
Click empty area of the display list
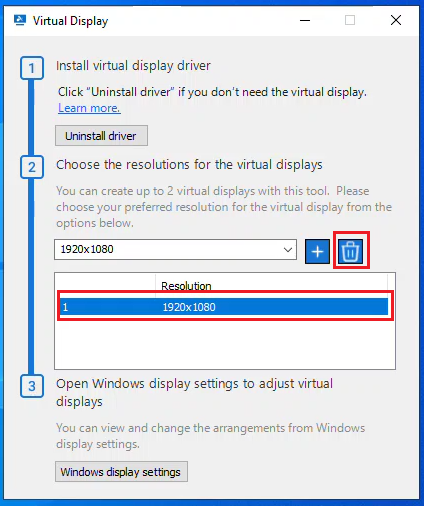coord(225,343)
